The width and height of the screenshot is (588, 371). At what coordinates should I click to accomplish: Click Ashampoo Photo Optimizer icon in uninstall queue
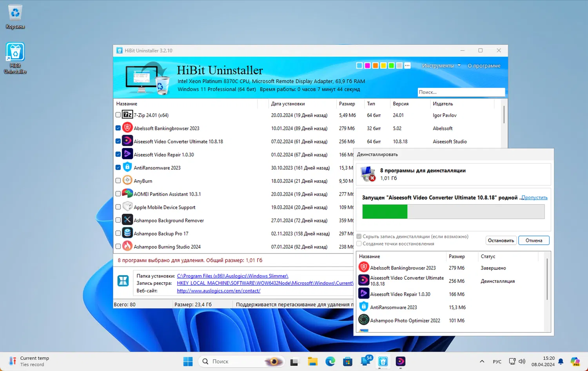(x=364, y=320)
